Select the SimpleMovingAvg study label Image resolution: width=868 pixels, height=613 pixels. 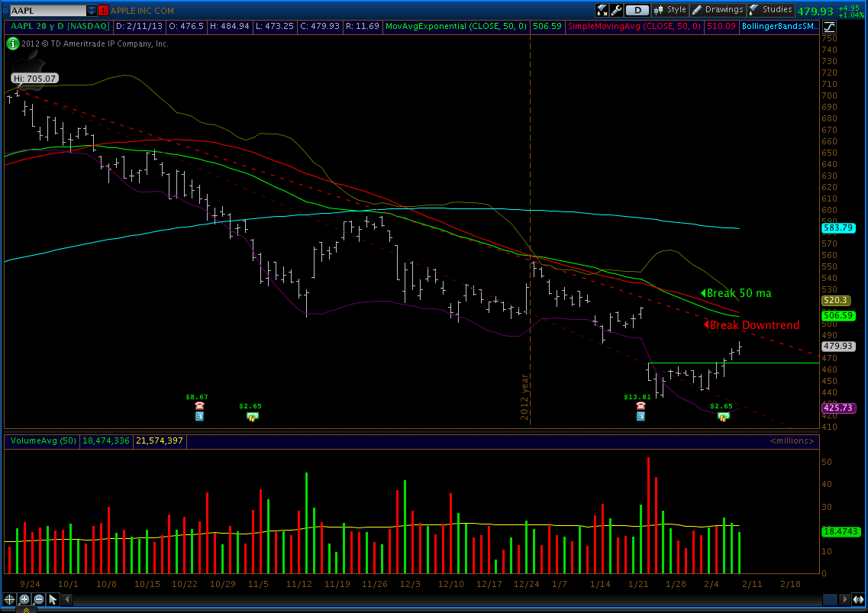click(x=634, y=26)
